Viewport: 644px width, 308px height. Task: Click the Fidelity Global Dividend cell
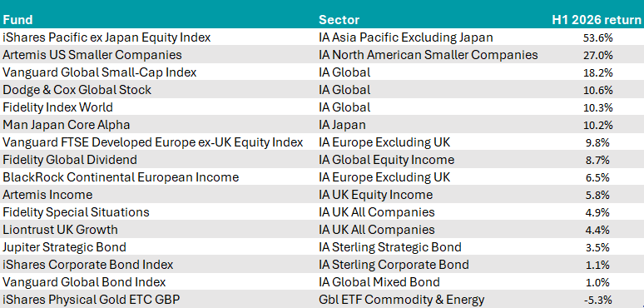pos(70,159)
